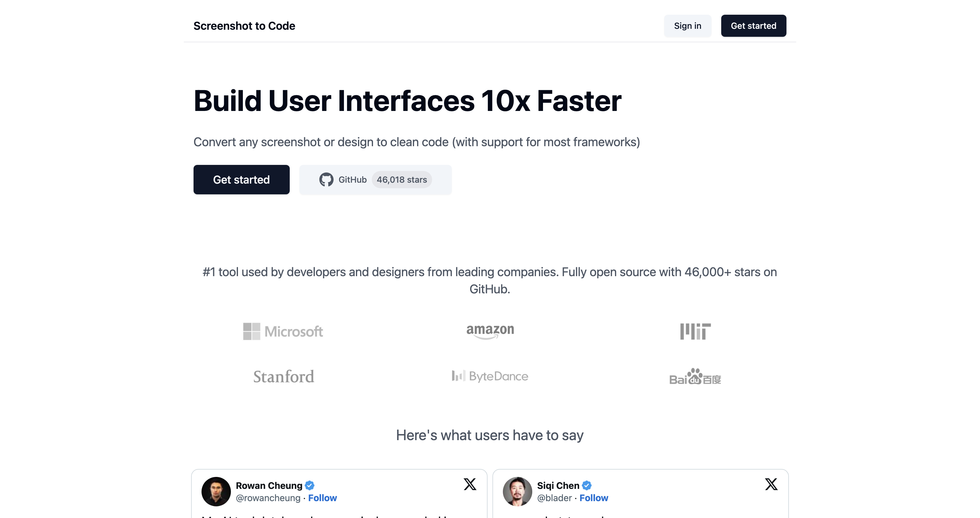Click the Stanford logo
Screen dimensions: 980x518
point(284,377)
